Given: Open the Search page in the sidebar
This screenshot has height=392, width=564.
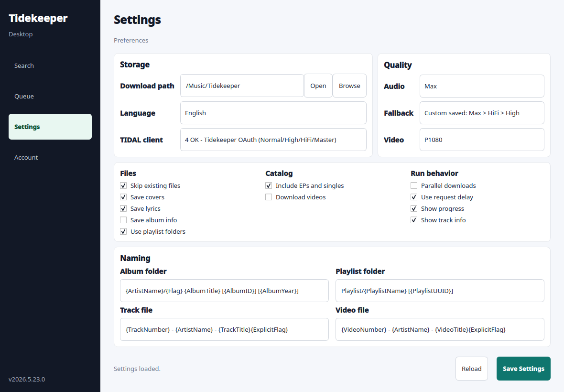Looking at the screenshot, I should click(x=50, y=66).
